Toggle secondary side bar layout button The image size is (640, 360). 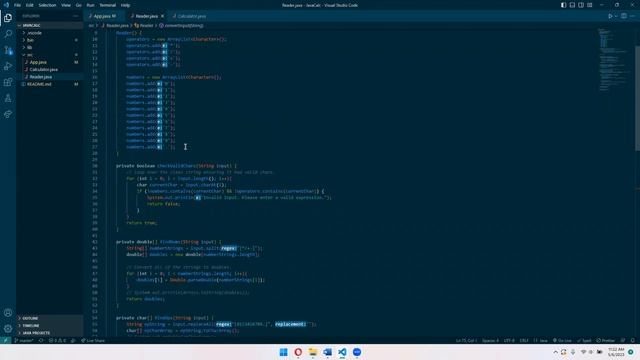[581, 5]
